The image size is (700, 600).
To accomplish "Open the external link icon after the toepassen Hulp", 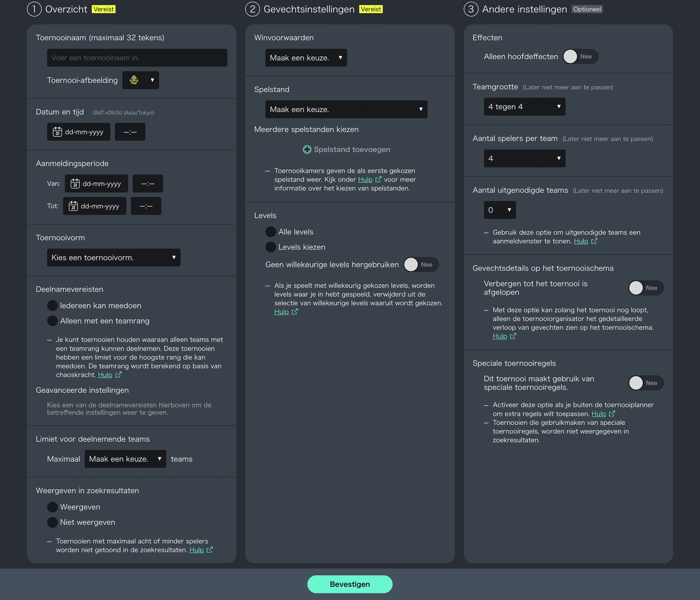I will 612,413.
